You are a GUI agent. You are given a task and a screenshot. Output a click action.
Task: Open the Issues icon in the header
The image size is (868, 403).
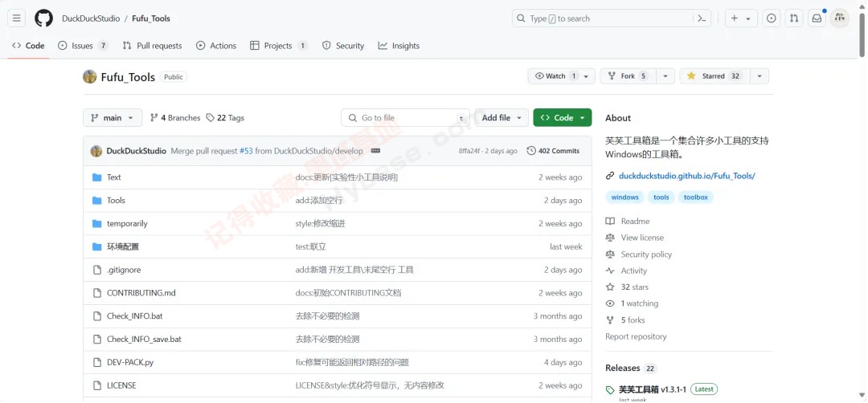(771, 18)
